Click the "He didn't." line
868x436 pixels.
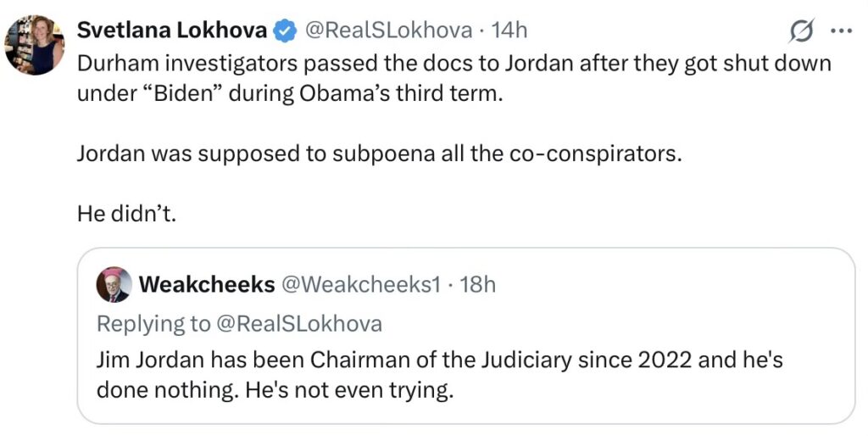[x=125, y=215]
